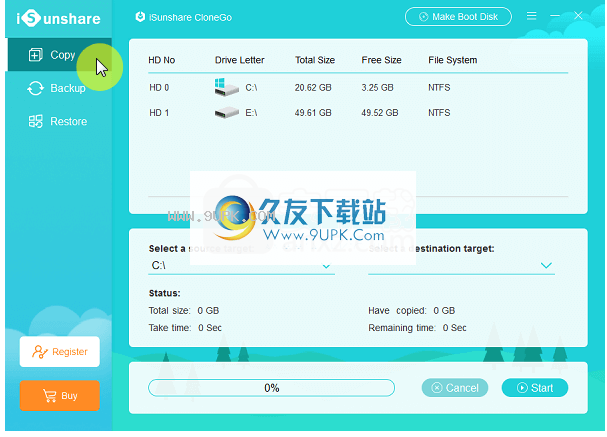Select the E:\ drive icon

tap(226, 113)
